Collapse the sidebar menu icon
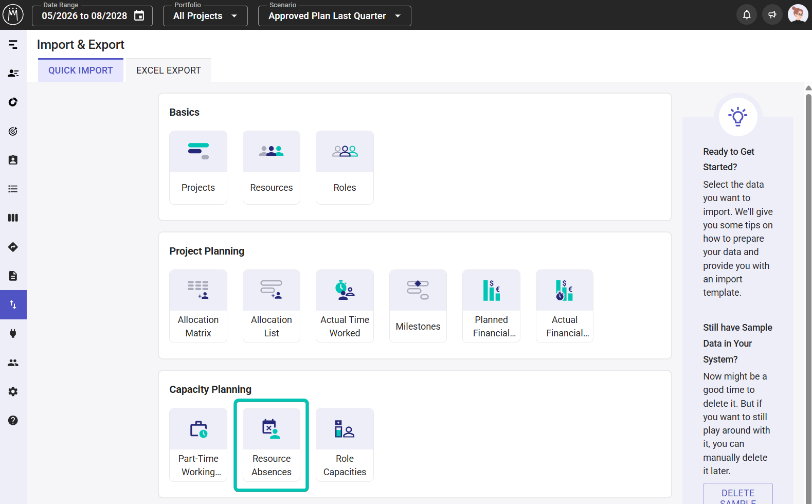Viewport: 812px width, 504px height. [x=13, y=45]
